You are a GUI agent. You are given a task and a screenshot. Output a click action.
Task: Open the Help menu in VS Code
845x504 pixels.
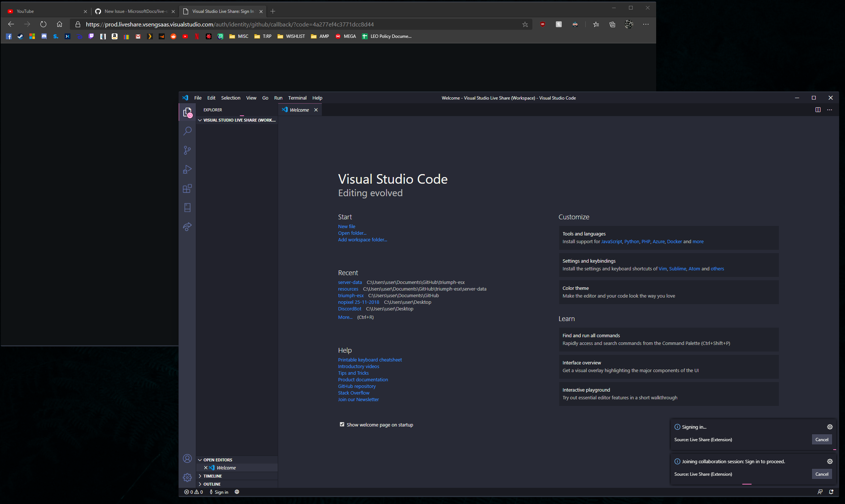pos(317,98)
